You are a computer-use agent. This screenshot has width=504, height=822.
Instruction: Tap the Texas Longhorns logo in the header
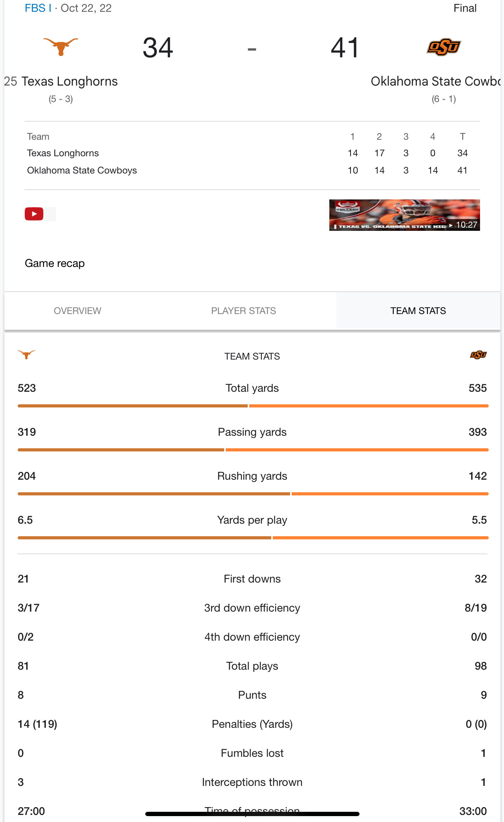tap(61, 47)
